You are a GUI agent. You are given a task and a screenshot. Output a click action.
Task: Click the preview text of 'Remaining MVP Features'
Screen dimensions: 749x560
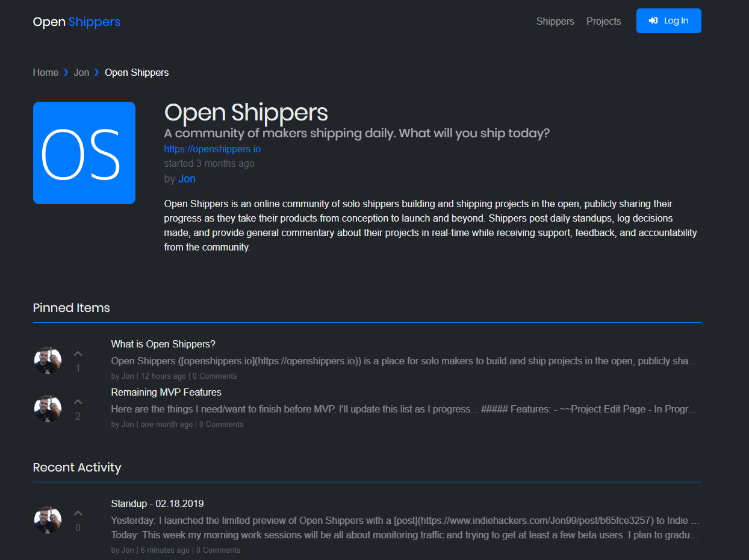(405, 409)
